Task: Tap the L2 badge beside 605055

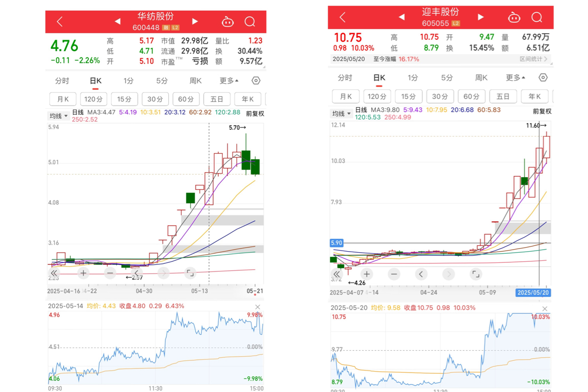Action: pos(455,23)
